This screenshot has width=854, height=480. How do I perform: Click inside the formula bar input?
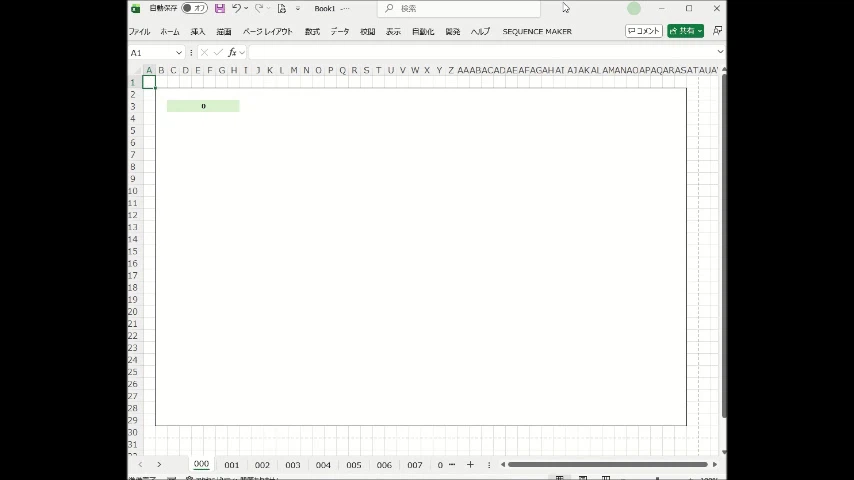pos(482,52)
